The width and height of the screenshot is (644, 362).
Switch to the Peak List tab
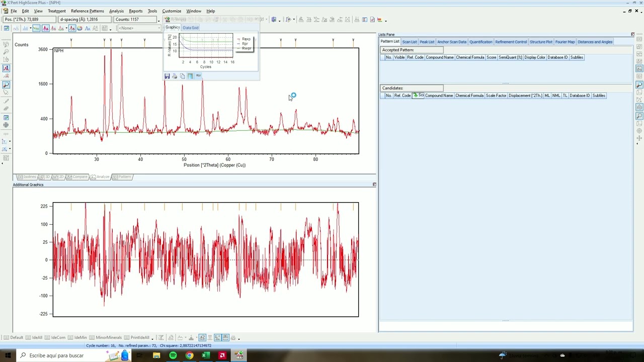click(427, 42)
